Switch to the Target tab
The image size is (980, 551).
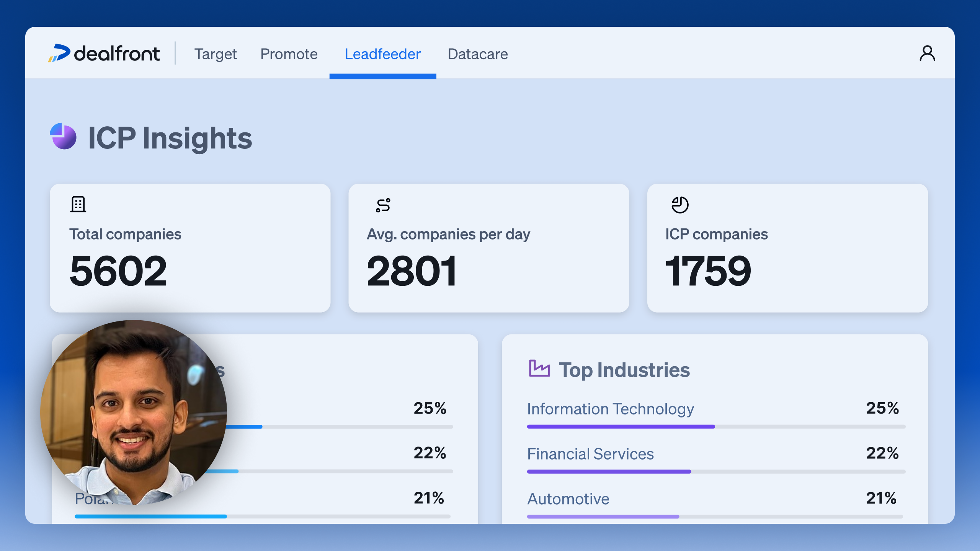[216, 54]
